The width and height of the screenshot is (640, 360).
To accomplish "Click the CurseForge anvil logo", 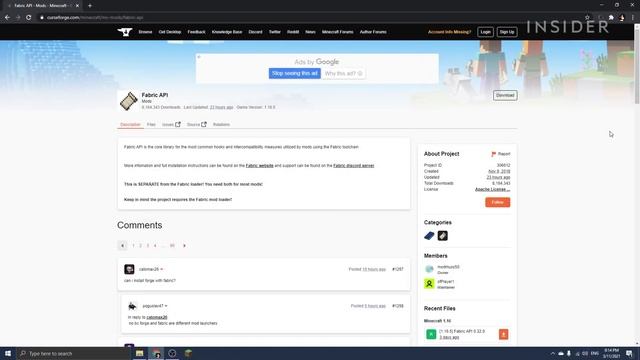I will click(x=125, y=32).
